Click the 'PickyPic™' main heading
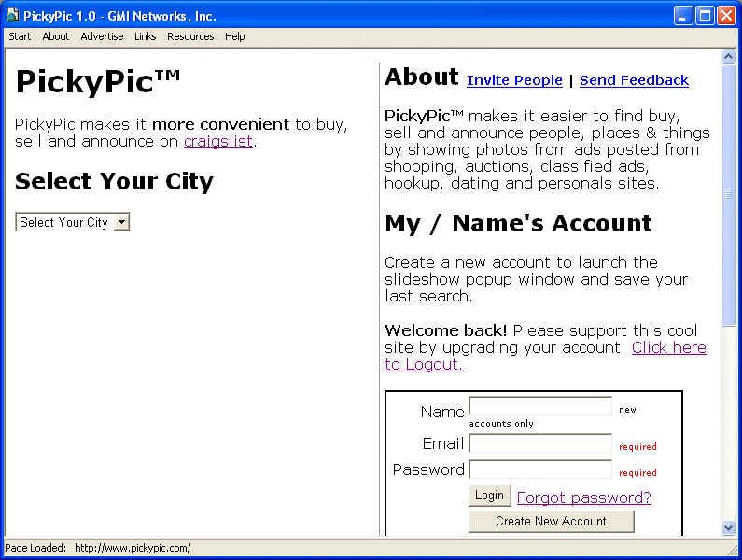This screenshot has width=742, height=560. tap(97, 81)
